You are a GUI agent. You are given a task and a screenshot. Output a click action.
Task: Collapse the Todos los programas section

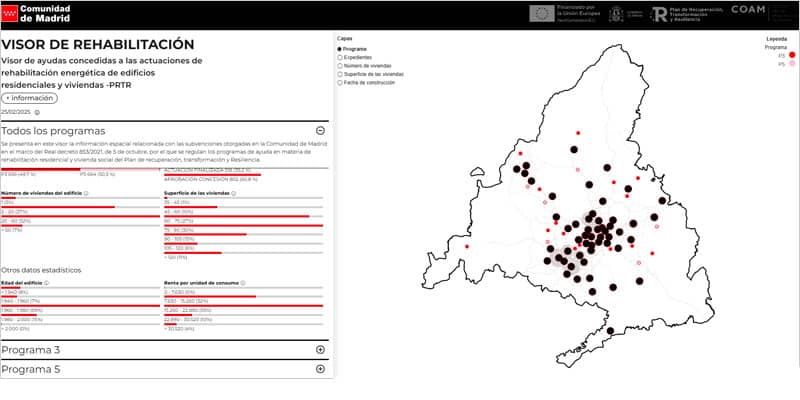[x=320, y=131]
